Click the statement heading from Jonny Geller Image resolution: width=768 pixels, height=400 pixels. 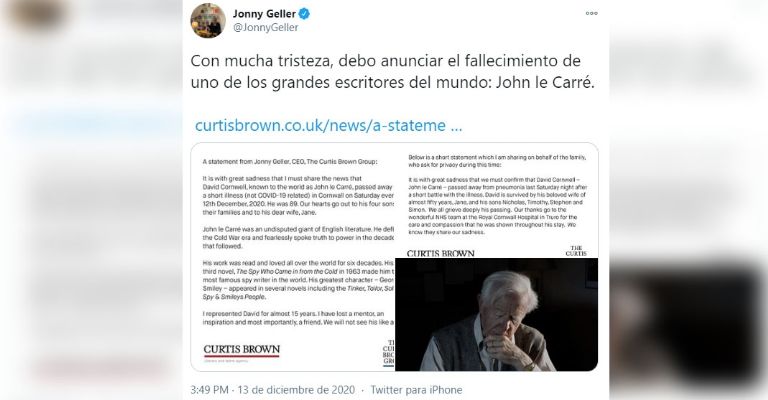click(x=290, y=162)
